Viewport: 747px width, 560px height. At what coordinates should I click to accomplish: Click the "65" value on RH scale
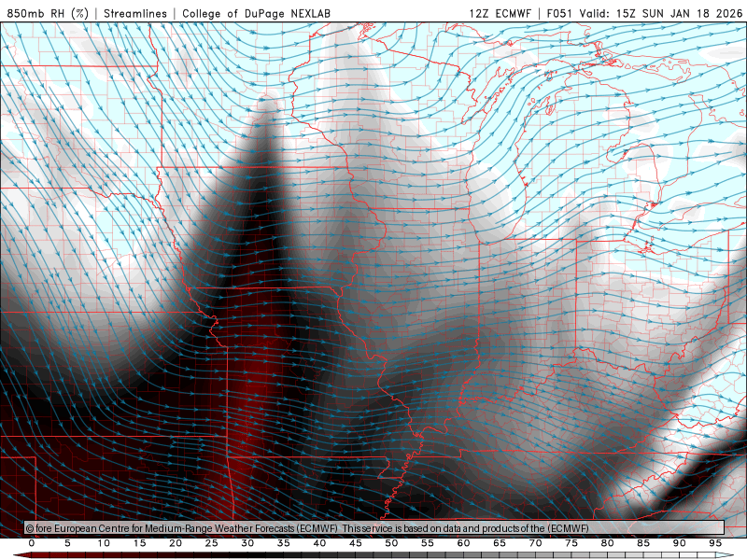pos(500,543)
